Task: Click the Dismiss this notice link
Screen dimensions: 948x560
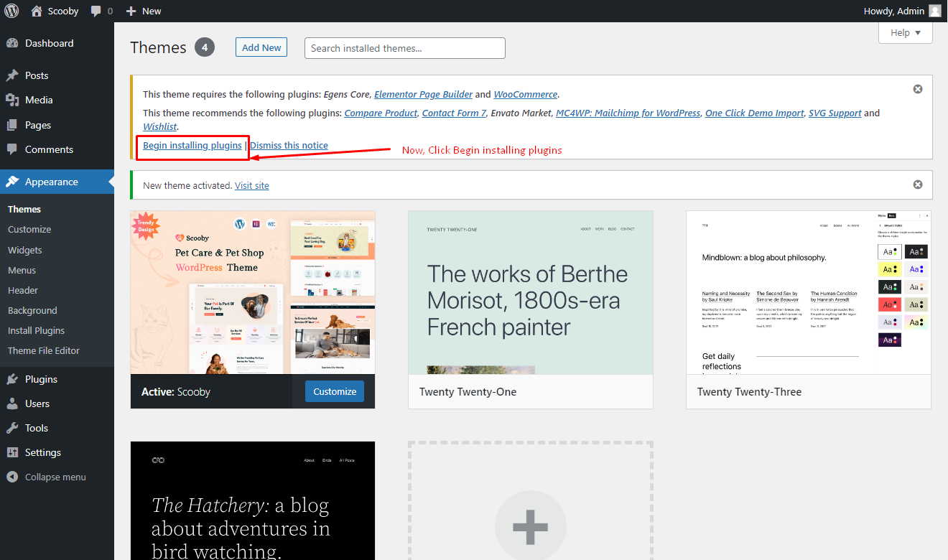Action: click(x=289, y=145)
